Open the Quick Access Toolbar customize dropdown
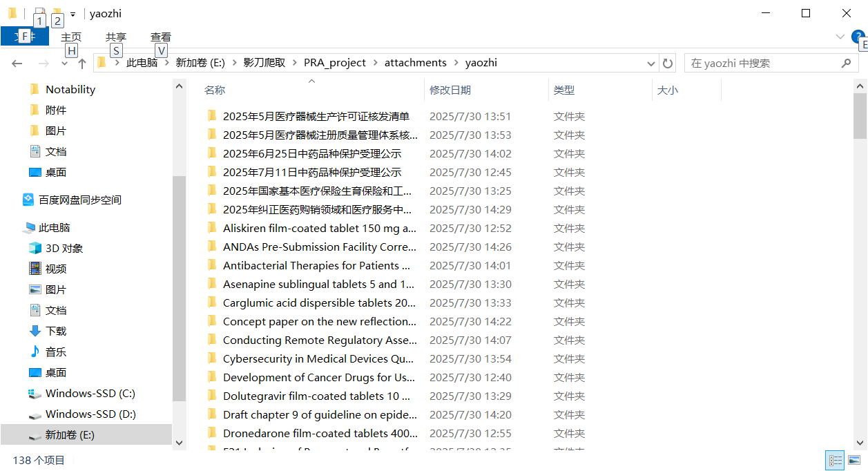 coord(73,15)
